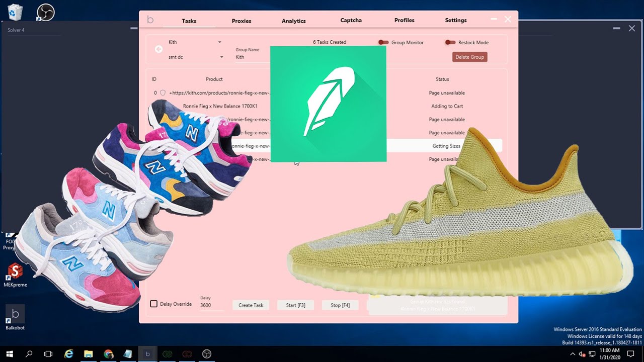Close the Solver 4 window
This screenshot has height=362, width=644.
coord(632,29)
